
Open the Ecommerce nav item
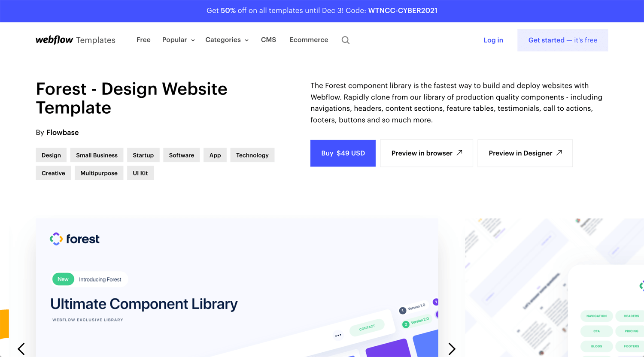click(x=309, y=40)
